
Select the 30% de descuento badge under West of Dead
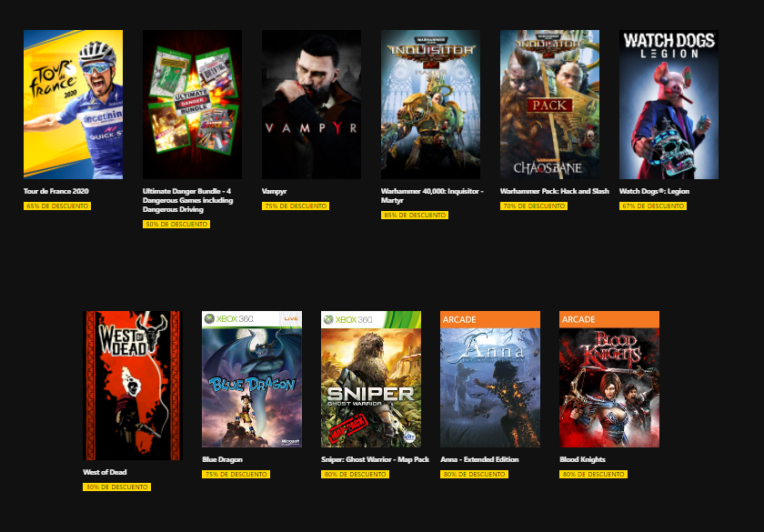coord(117,487)
